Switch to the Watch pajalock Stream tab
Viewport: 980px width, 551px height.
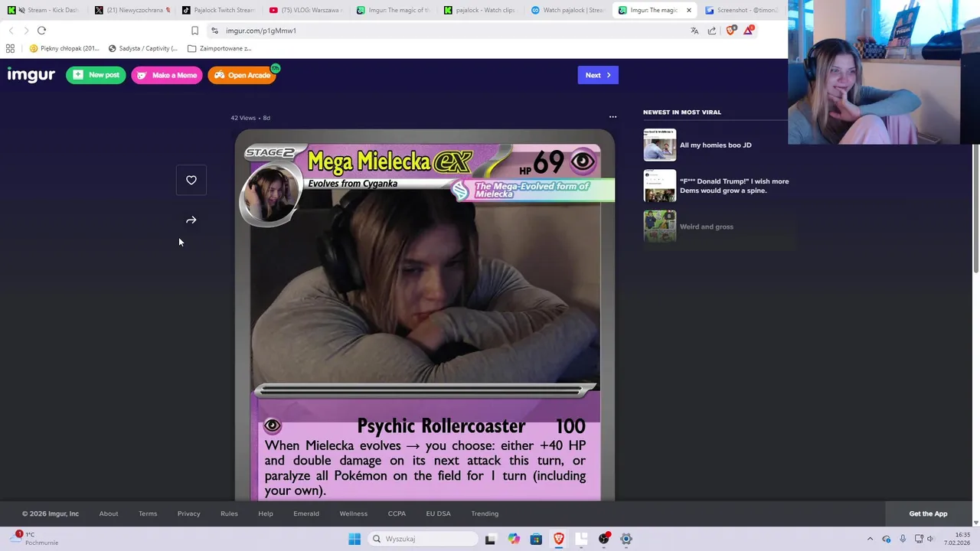pyautogui.click(x=567, y=10)
